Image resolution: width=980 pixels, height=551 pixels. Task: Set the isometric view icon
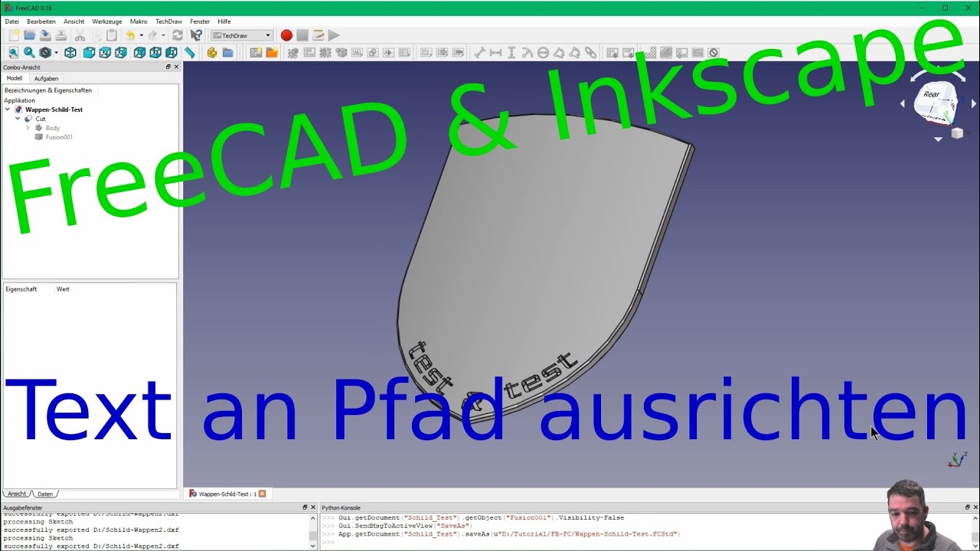click(70, 53)
